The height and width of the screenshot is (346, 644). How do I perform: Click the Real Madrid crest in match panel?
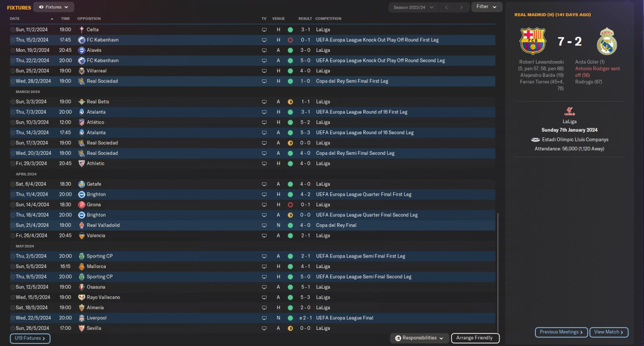click(607, 41)
